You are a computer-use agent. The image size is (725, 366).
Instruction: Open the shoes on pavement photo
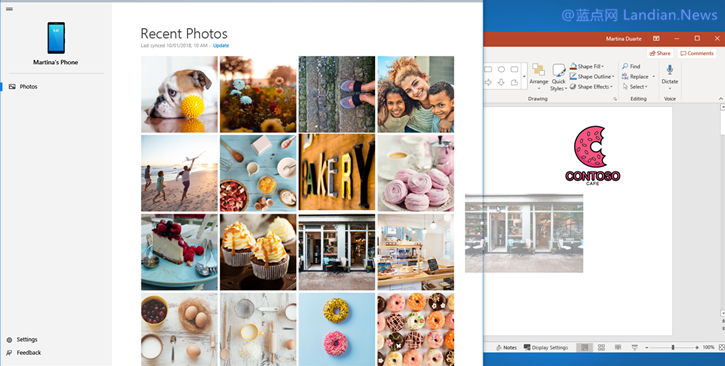tap(337, 94)
